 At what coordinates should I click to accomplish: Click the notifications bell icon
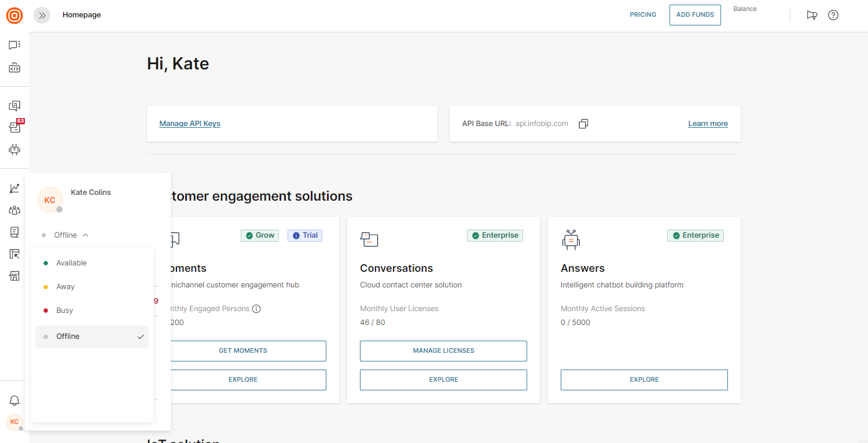click(14, 401)
